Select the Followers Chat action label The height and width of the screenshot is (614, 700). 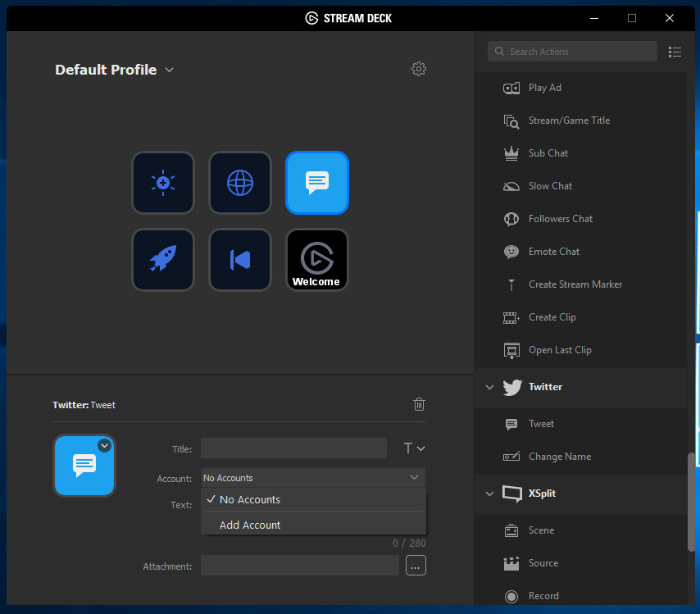pyautogui.click(x=561, y=219)
